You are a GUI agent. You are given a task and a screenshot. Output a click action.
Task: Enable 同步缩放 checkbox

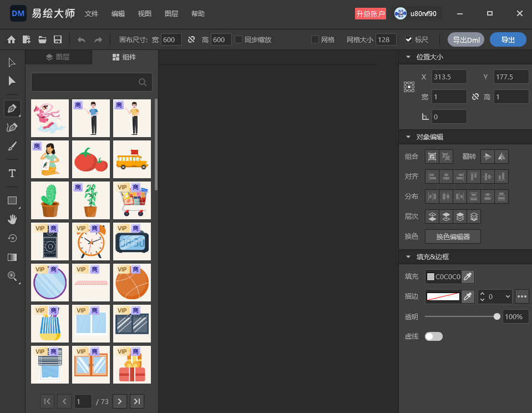239,40
